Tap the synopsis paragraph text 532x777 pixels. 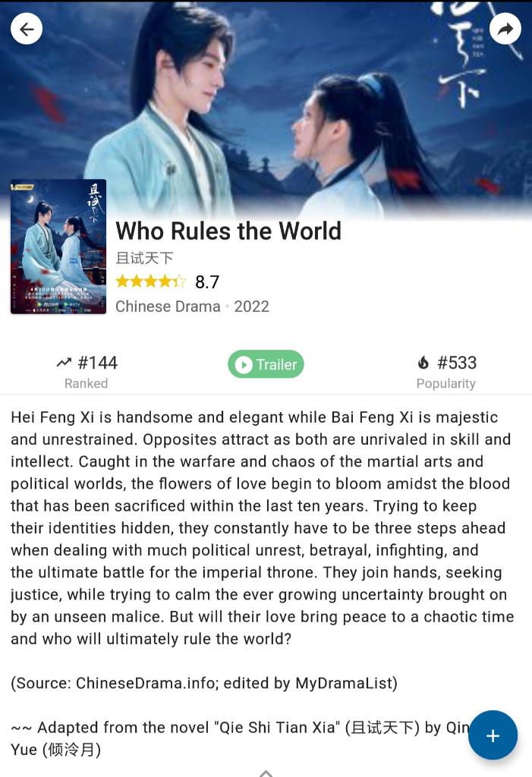pyautogui.click(x=263, y=528)
